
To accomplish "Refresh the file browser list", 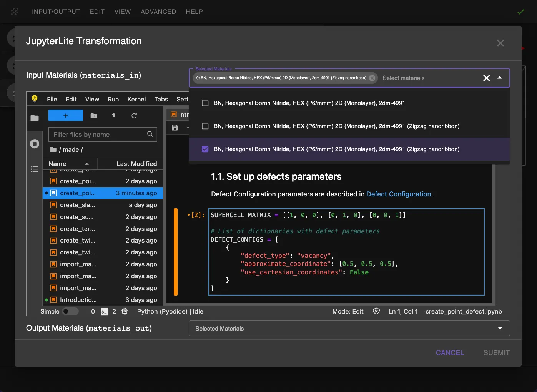I will click(x=134, y=116).
